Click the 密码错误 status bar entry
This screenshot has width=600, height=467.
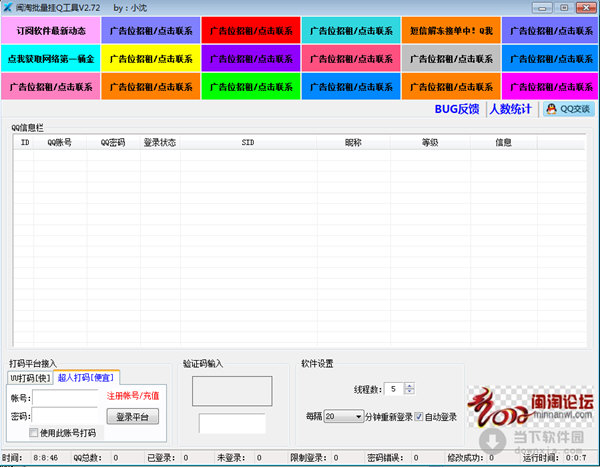(x=393, y=457)
